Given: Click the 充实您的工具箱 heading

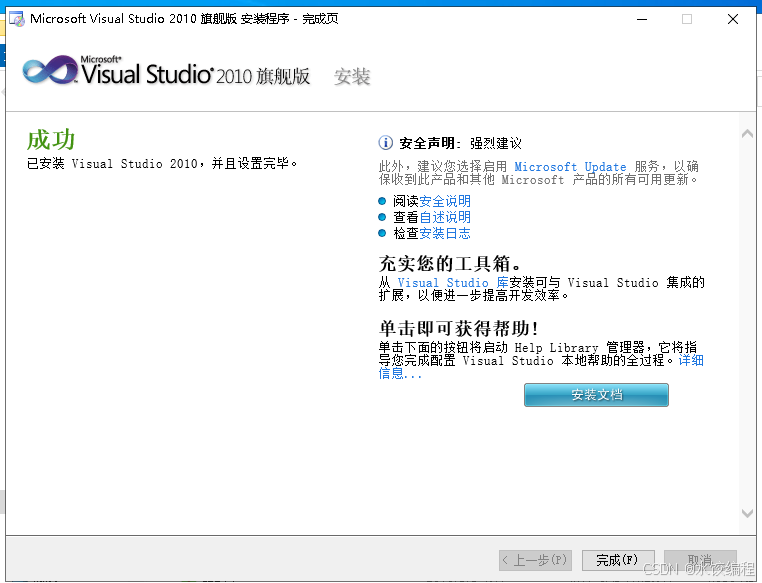Looking at the screenshot, I should click(x=450, y=263).
